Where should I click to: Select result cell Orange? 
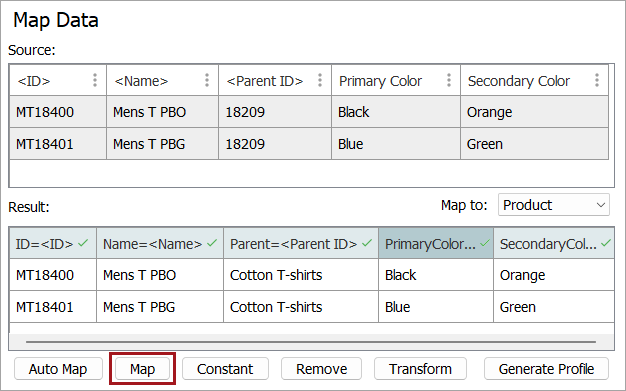click(x=554, y=275)
